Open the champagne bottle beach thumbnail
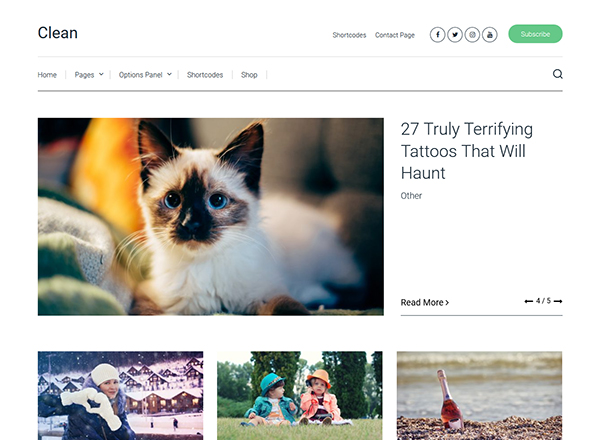The width and height of the screenshot is (600, 440). pyautogui.click(x=479, y=396)
